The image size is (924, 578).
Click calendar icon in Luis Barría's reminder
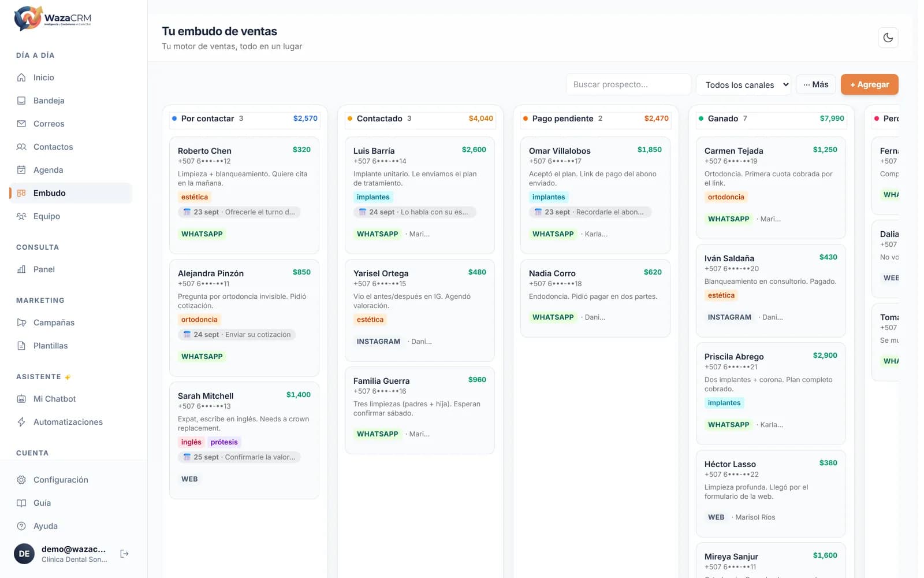363,212
